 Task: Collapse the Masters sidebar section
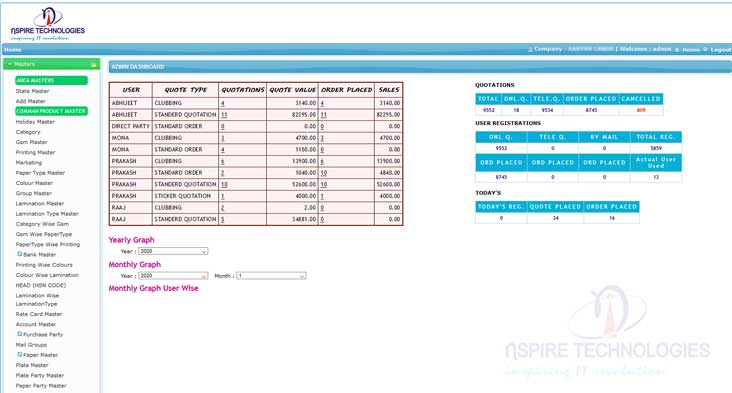click(10, 64)
